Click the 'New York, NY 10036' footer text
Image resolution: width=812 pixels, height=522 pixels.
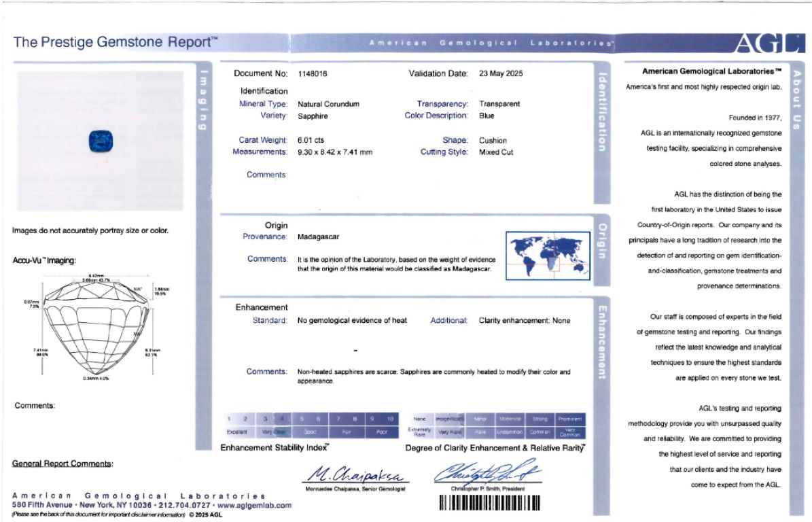[116, 505]
